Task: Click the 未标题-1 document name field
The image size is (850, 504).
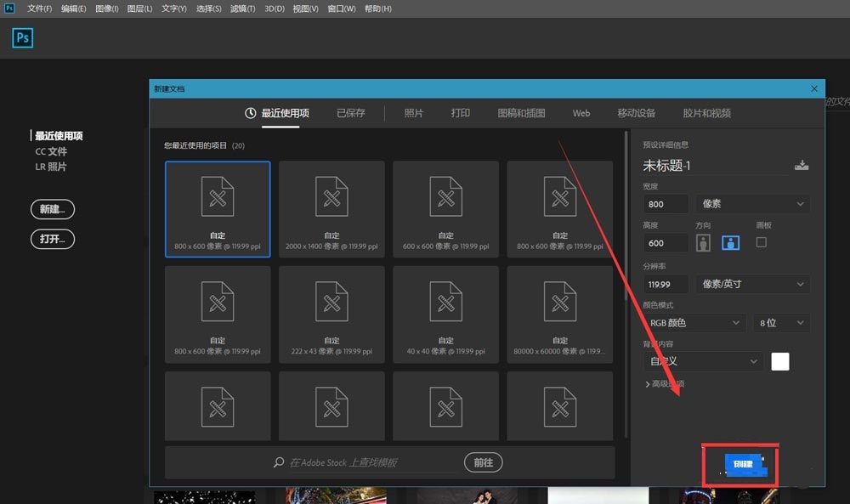Action: (697, 164)
